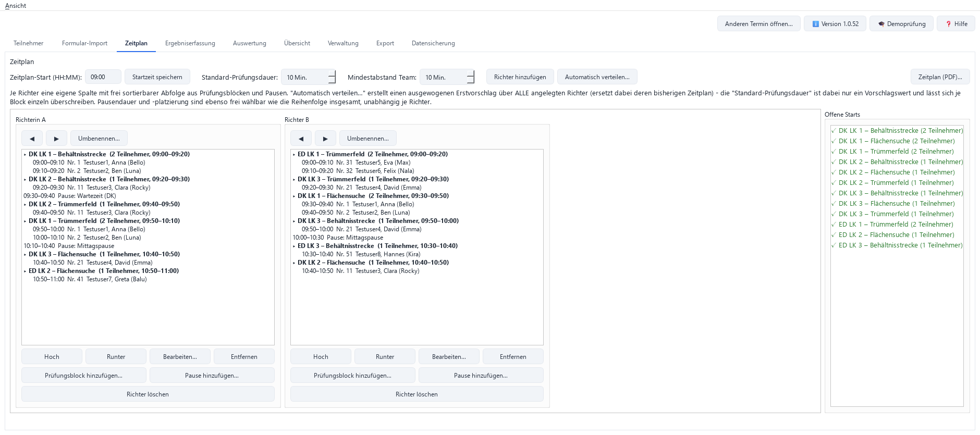The image size is (980, 435).
Task: Click Hoch button under Richterin A list
Action: (x=52, y=357)
